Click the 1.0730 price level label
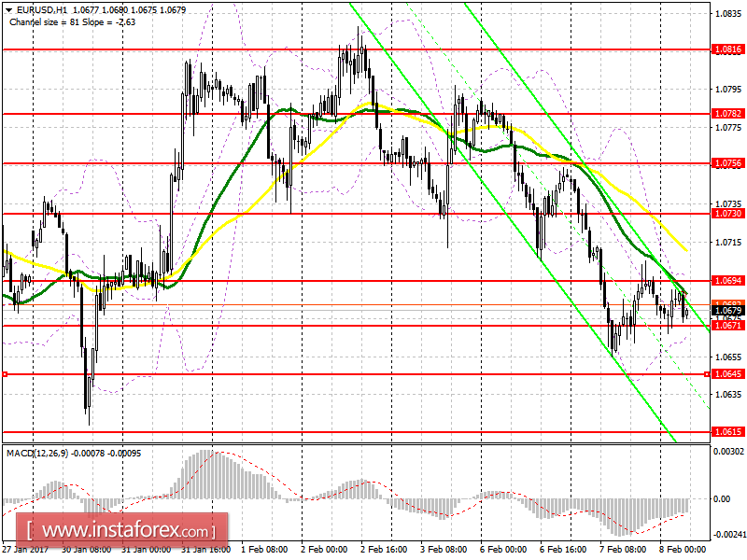The image size is (747, 560). tap(728, 214)
